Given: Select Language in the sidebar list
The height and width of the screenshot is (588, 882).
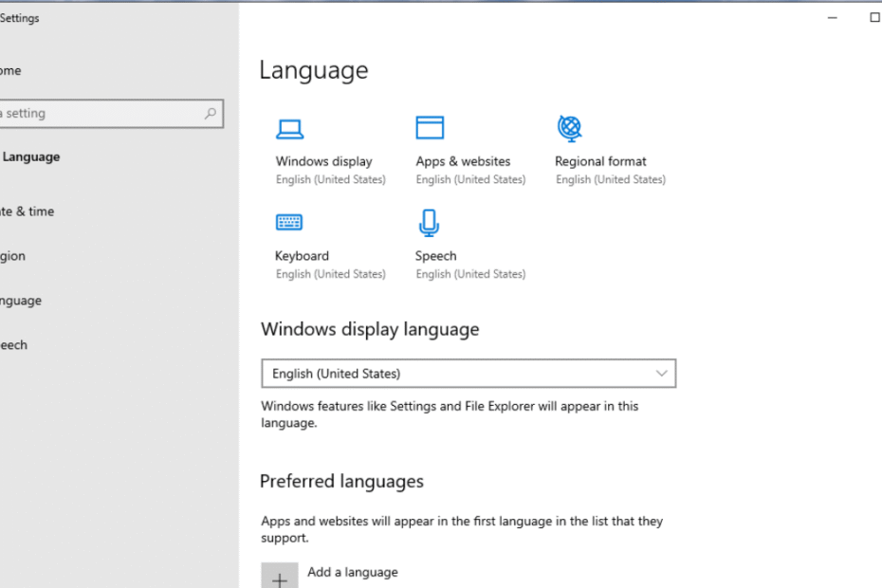Looking at the screenshot, I should tap(21, 301).
